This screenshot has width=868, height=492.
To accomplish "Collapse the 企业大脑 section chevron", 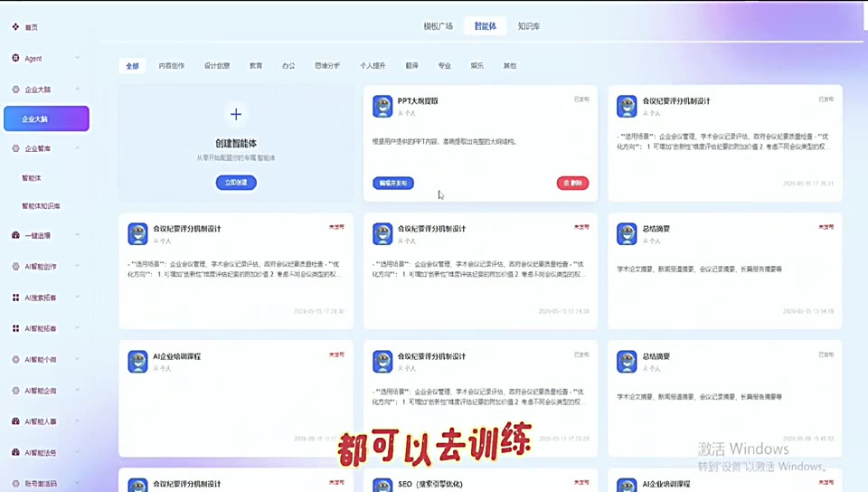I will click(x=77, y=90).
